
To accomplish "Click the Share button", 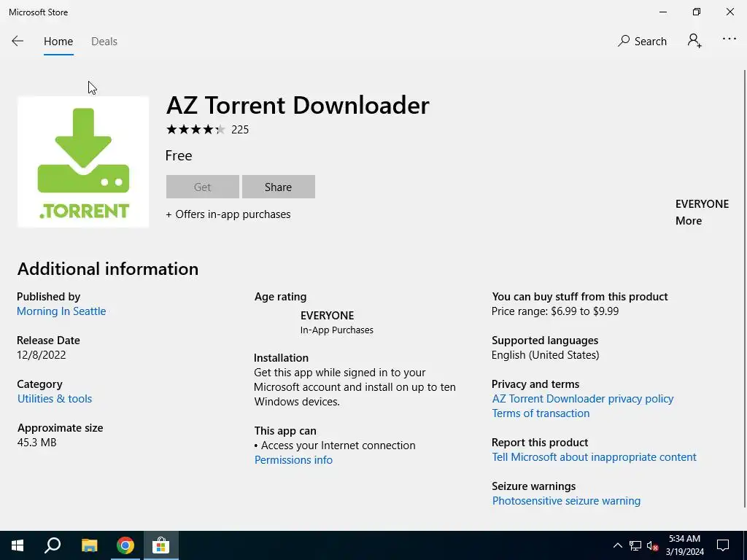I will click(278, 187).
